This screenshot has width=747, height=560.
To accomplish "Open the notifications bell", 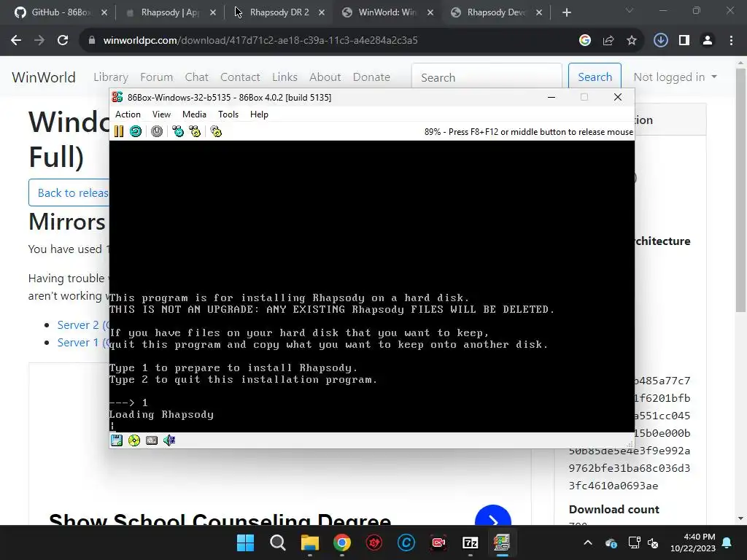I will [x=727, y=542].
